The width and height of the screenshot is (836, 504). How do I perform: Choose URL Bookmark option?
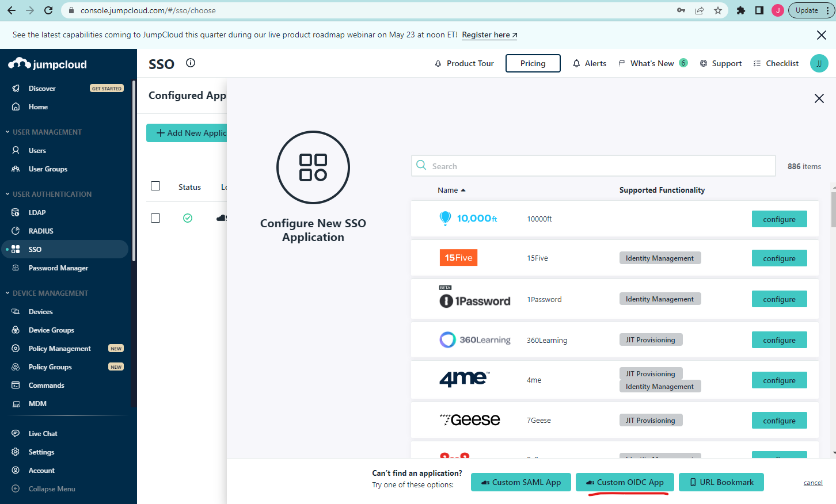(x=721, y=482)
